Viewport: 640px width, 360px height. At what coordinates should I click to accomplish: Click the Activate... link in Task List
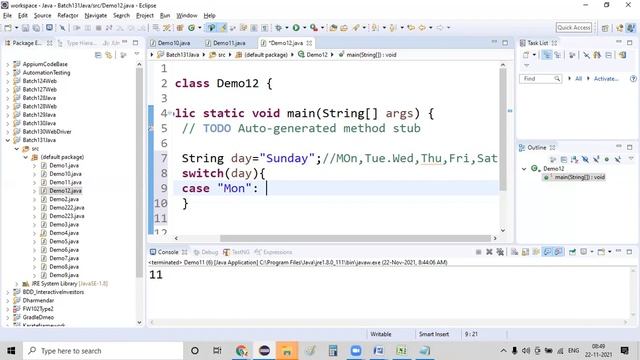point(606,78)
